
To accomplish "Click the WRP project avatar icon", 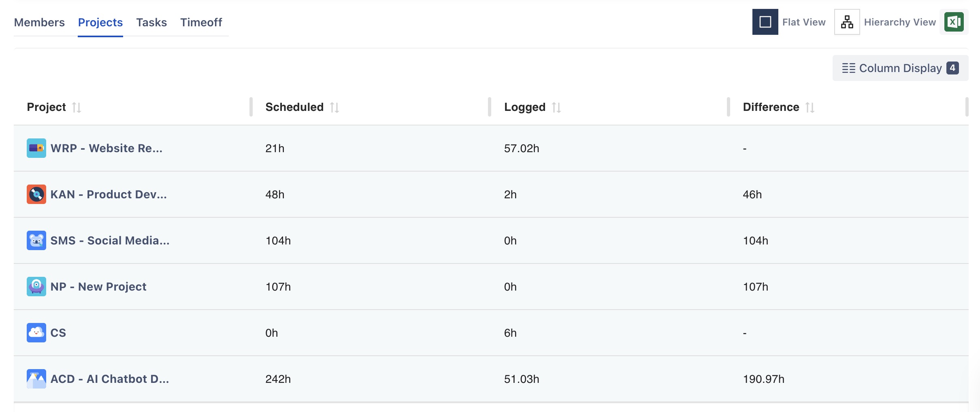I will 36,148.
